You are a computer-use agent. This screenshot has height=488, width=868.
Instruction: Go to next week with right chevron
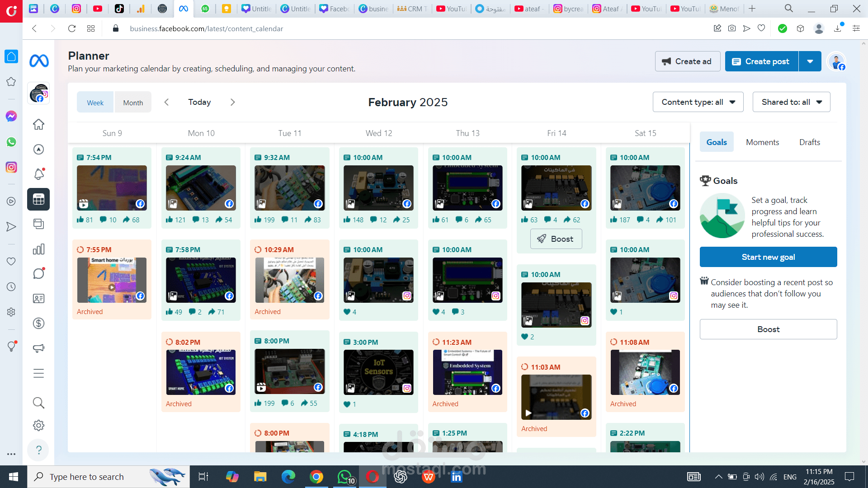point(232,102)
